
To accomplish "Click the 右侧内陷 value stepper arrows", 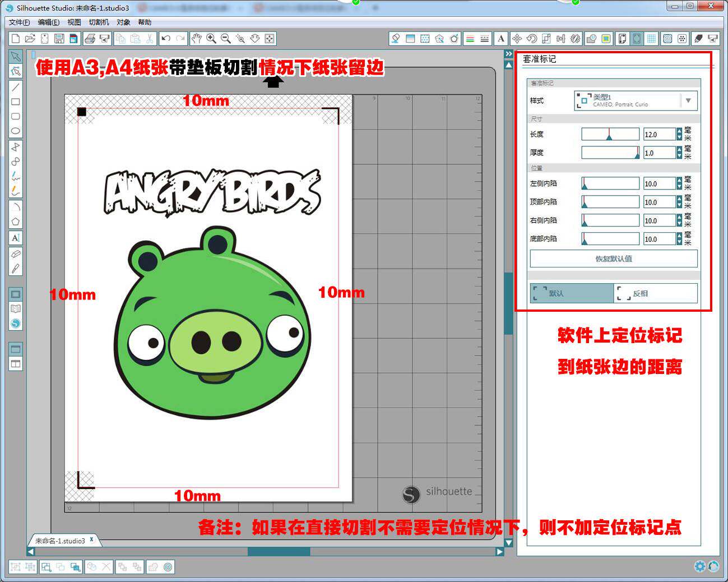I will (x=679, y=221).
